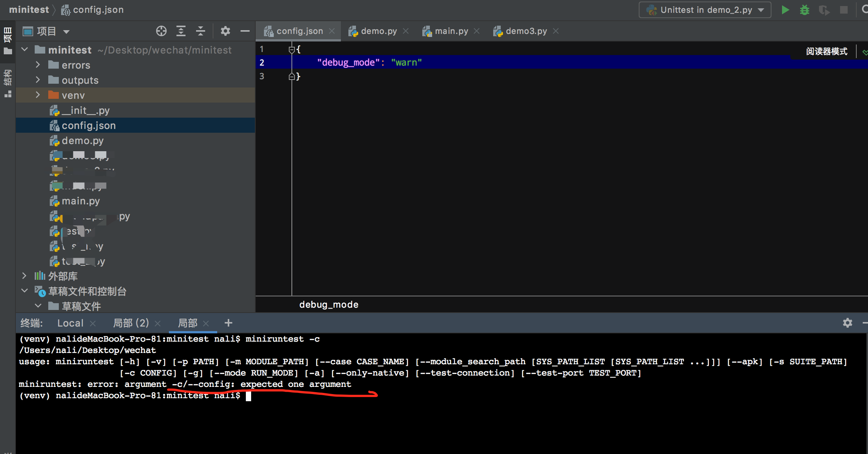This screenshot has height=454, width=868.
Task: Click the locate file target icon
Action: (x=161, y=31)
